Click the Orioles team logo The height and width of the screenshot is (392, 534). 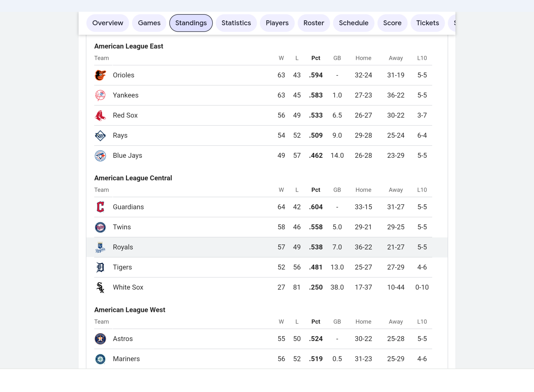(x=100, y=75)
